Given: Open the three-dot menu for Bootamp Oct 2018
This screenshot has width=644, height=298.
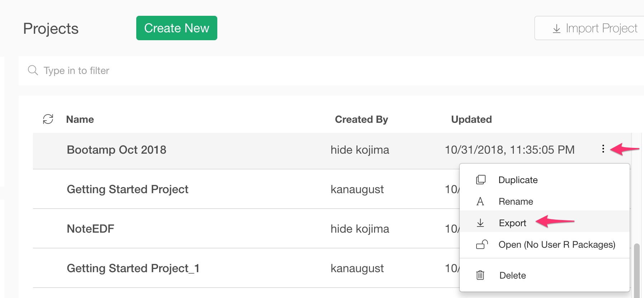Looking at the screenshot, I should tap(603, 149).
